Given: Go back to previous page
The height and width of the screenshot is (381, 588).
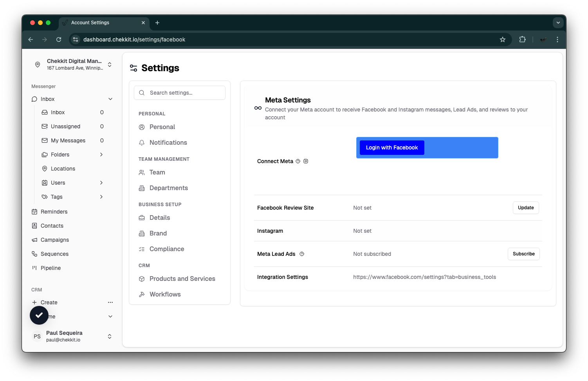Looking at the screenshot, I should point(31,40).
